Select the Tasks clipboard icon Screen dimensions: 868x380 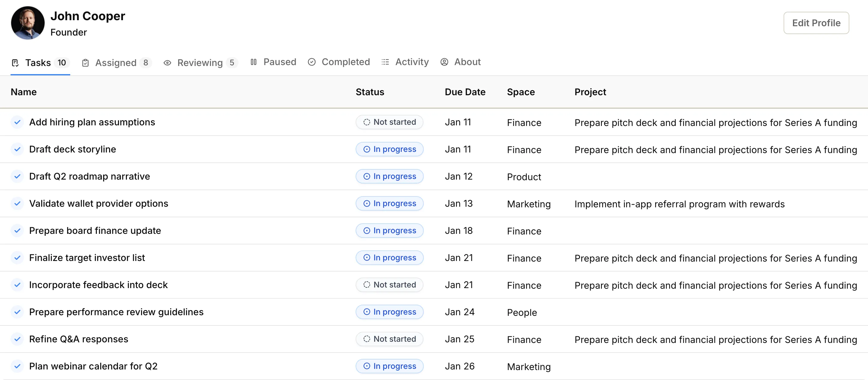[x=15, y=62]
